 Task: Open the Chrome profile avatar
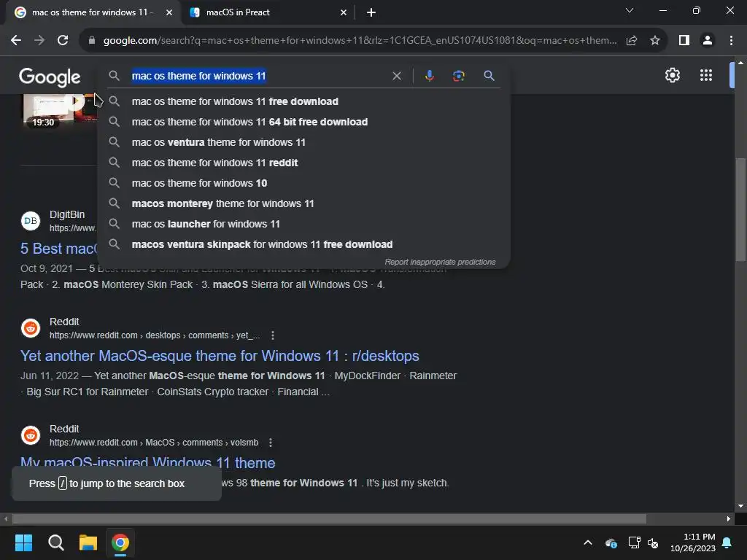click(x=708, y=41)
